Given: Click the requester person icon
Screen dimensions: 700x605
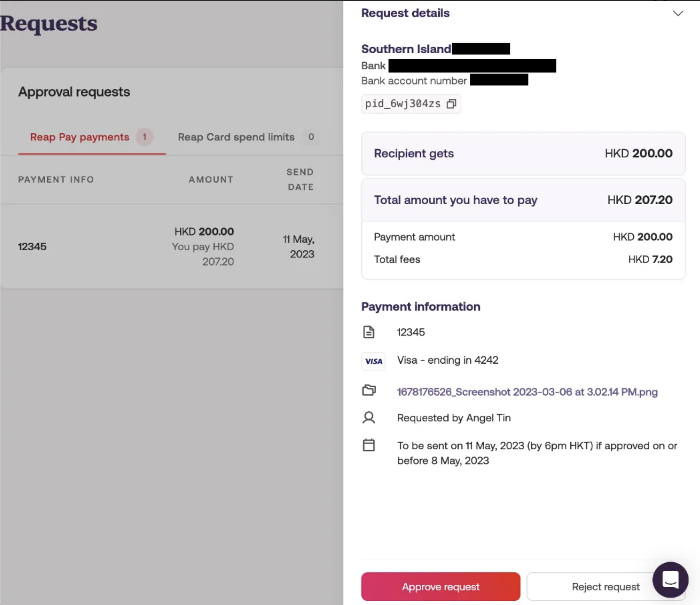Looking at the screenshot, I should [369, 418].
